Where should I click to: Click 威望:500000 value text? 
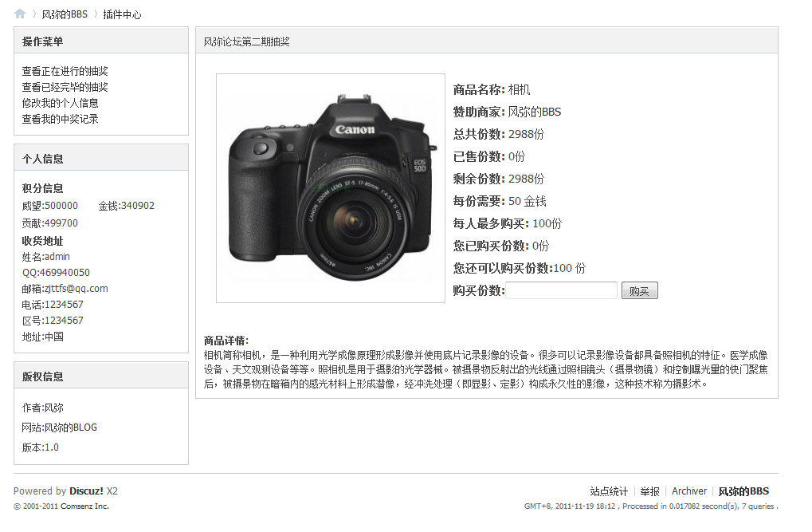49,206
